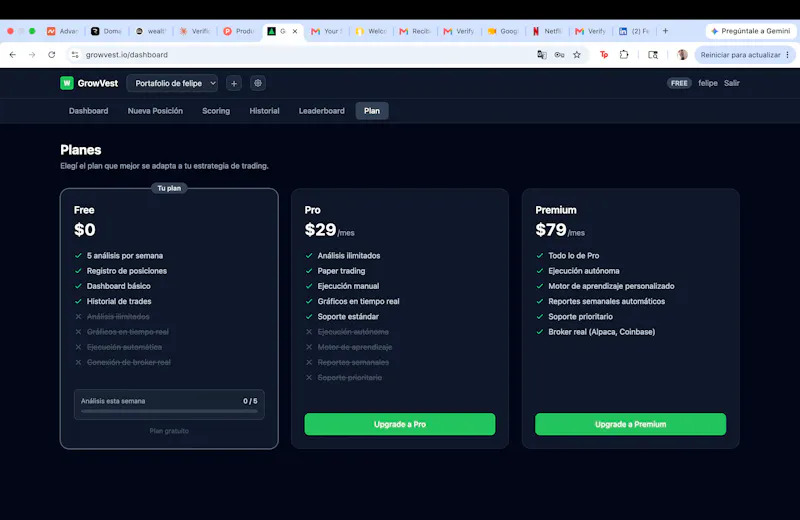Click checkmark beside 'Soporte estándar'

coord(309,316)
